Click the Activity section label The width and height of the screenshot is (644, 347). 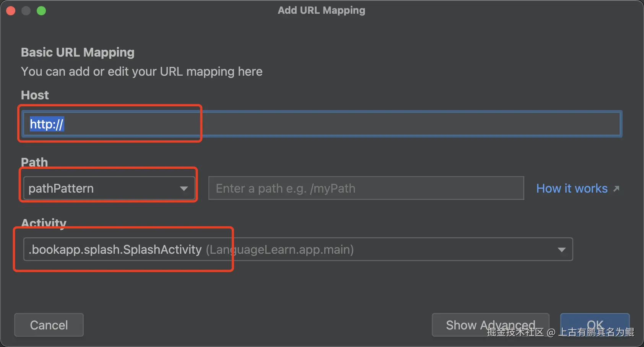pyautogui.click(x=44, y=222)
